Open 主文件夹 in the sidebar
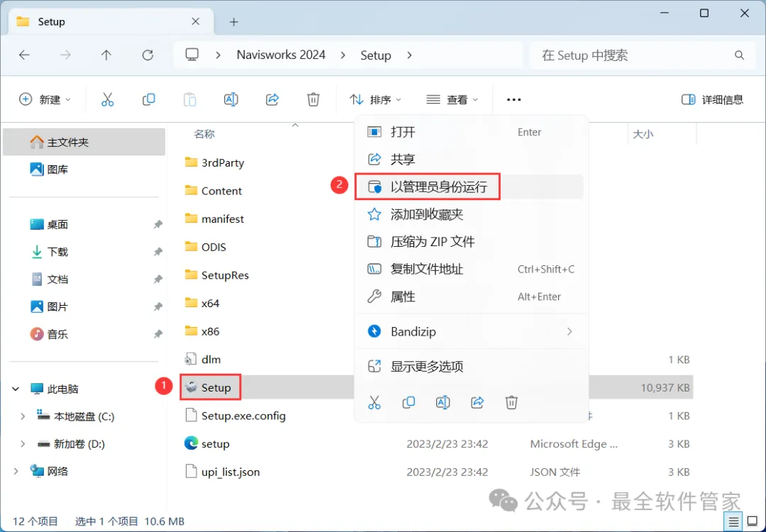Image resolution: width=766 pixels, height=532 pixels. [84, 142]
